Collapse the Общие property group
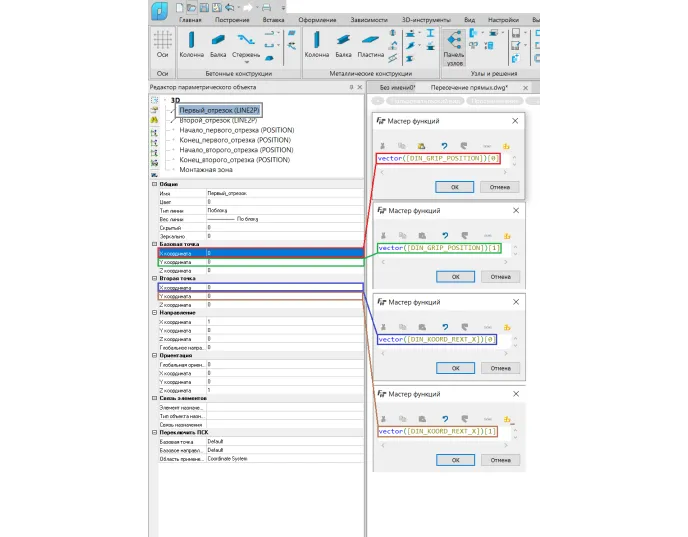The image size is (688, 537). [x=154, y=184]
